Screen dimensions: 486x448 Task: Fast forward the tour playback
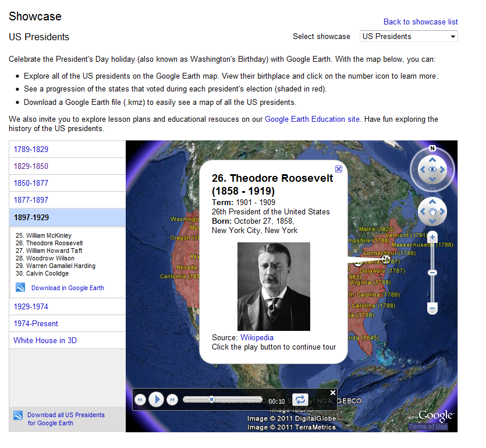172,400
